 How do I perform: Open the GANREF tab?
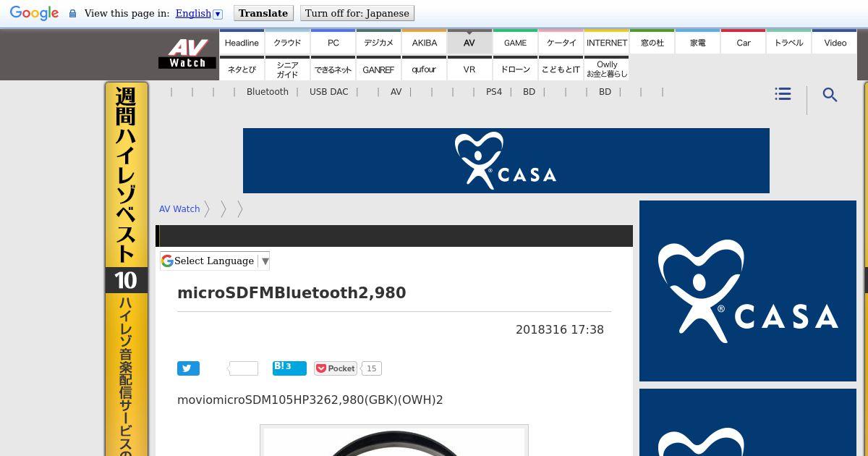coord(378,69)
